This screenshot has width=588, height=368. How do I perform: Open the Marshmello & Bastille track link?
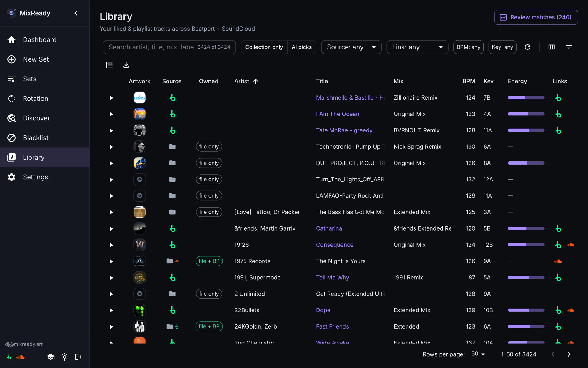click(350, 98)
